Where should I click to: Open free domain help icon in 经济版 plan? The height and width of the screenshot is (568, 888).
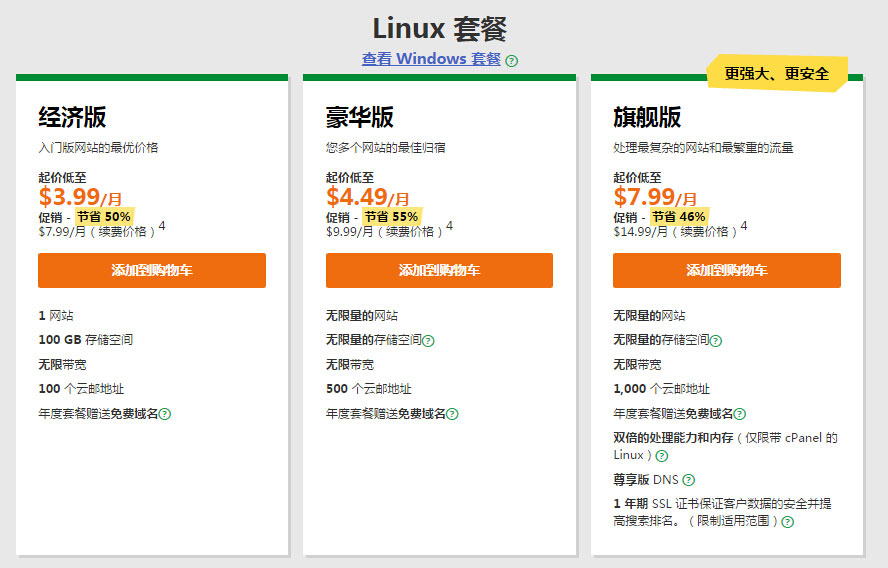tap(165, 414)
